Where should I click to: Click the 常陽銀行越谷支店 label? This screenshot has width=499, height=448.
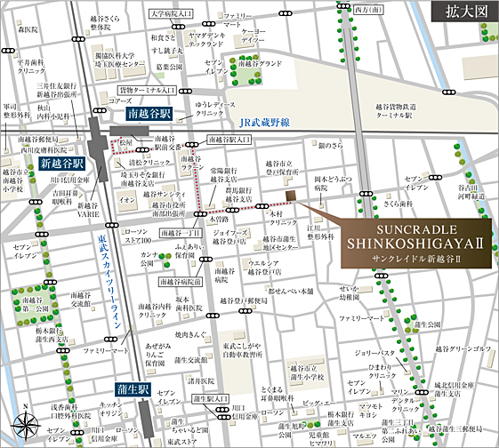click(x=224, y=174)
